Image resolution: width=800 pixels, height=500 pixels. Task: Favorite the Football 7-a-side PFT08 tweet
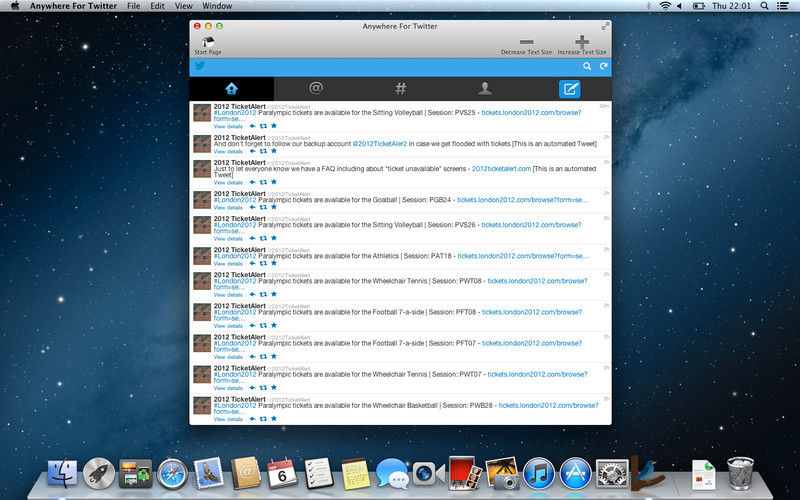(x=274, y=326)
